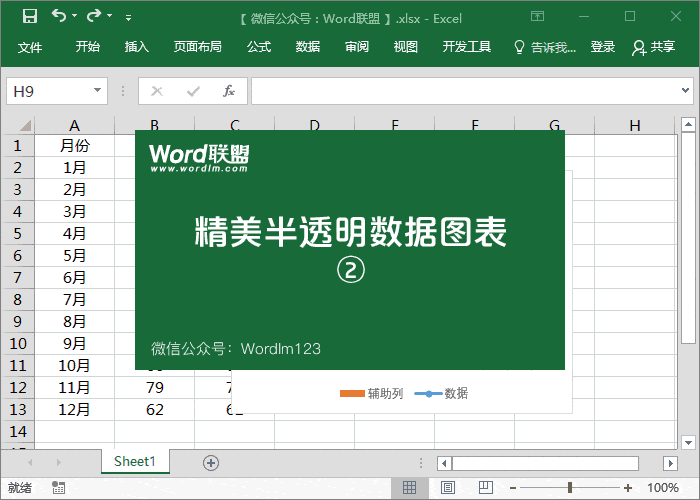Image resolution: width=700 pixels, height=500 pixels.
Task: Click cell containing 1月
Action: coord(75,168)
